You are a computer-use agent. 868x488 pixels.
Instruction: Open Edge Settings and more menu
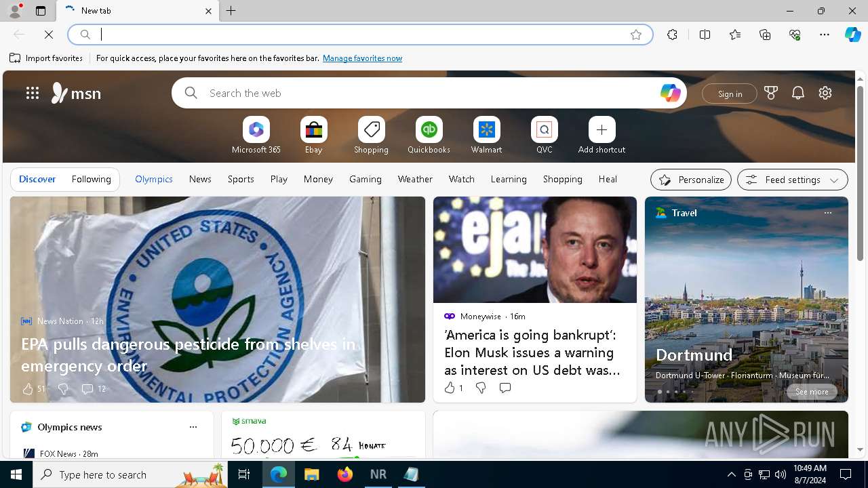pyautogui.click(x=825, y=35)
